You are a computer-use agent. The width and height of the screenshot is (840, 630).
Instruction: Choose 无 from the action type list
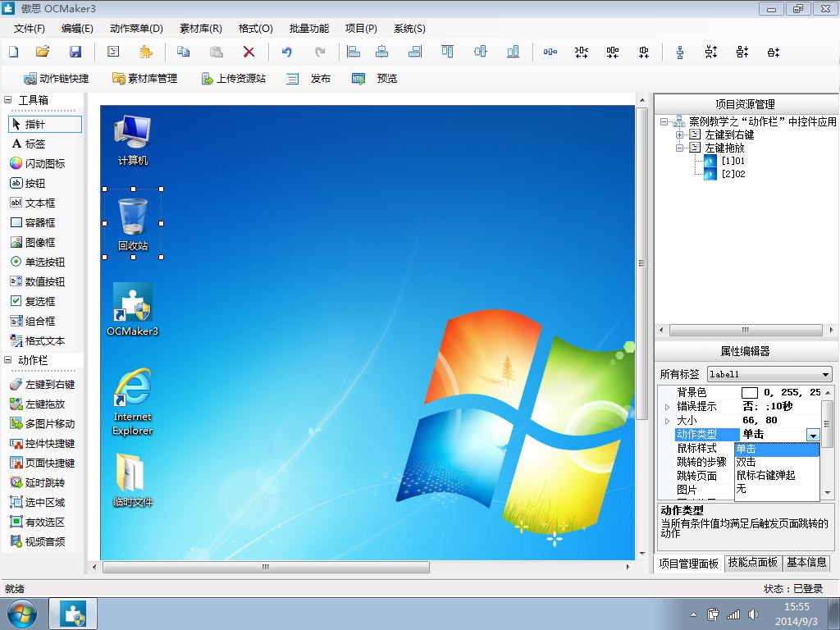pyautogui.click(x=777, y=489)
